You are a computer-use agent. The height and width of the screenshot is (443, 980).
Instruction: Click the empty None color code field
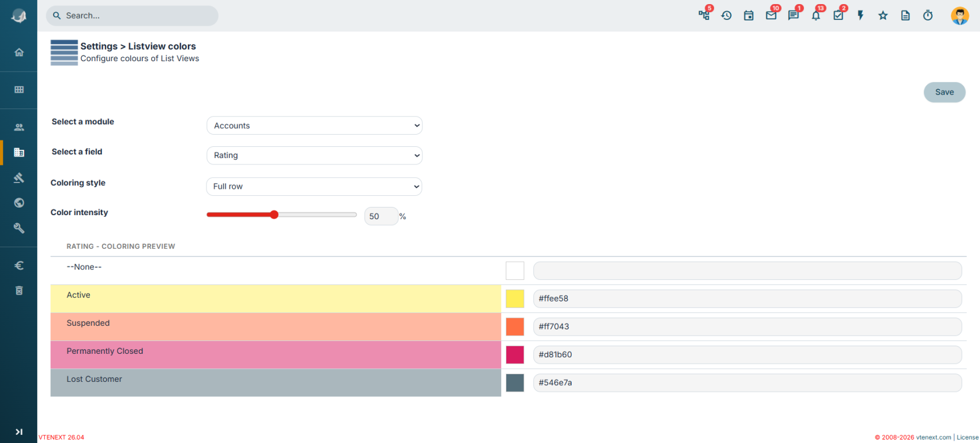[747, 270]
